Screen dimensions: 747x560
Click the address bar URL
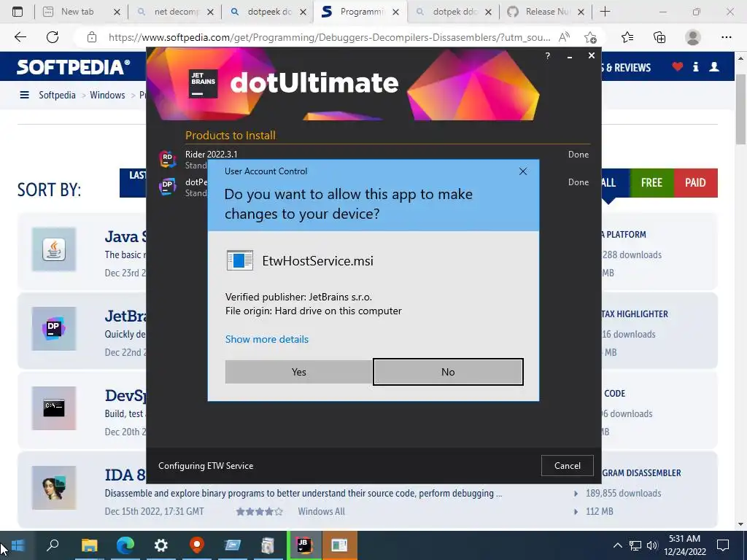pyautogui.click(x=329, y=37)
